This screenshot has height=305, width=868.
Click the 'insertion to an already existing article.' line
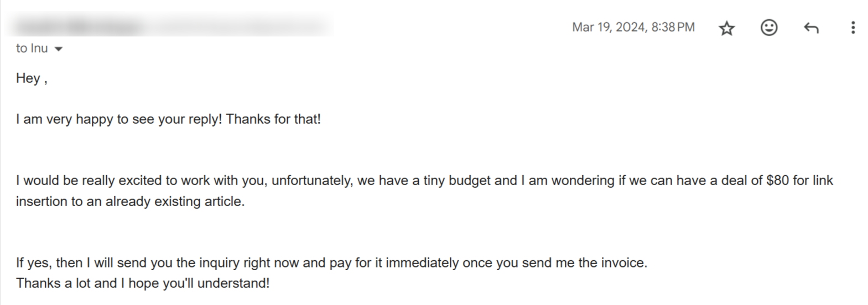tap(130, 202)
